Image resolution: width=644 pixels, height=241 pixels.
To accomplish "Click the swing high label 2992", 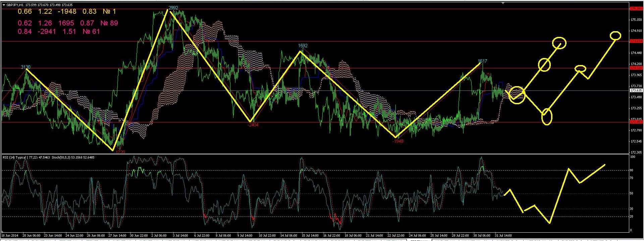I will click(173, 8).
